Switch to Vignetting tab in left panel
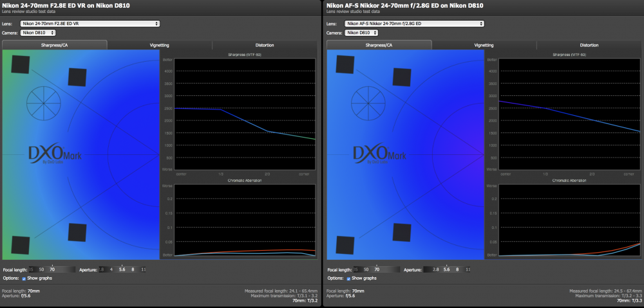This screenshot has height=308, width=644. (159, 45)
